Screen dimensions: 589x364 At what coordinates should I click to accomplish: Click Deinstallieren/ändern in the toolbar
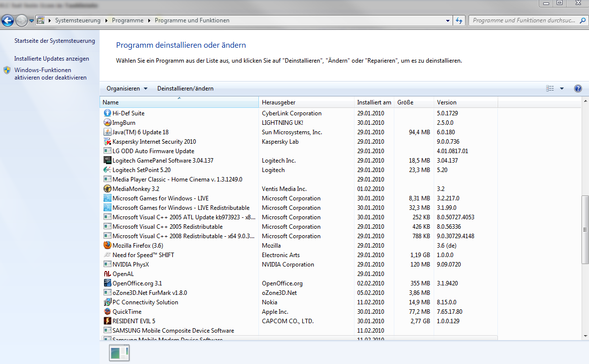185,89
